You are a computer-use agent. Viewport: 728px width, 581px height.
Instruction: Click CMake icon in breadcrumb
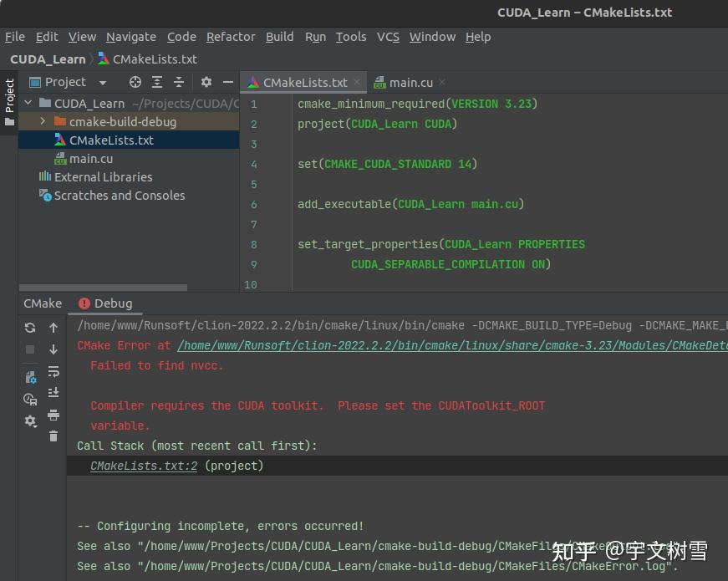coord(103,59)
